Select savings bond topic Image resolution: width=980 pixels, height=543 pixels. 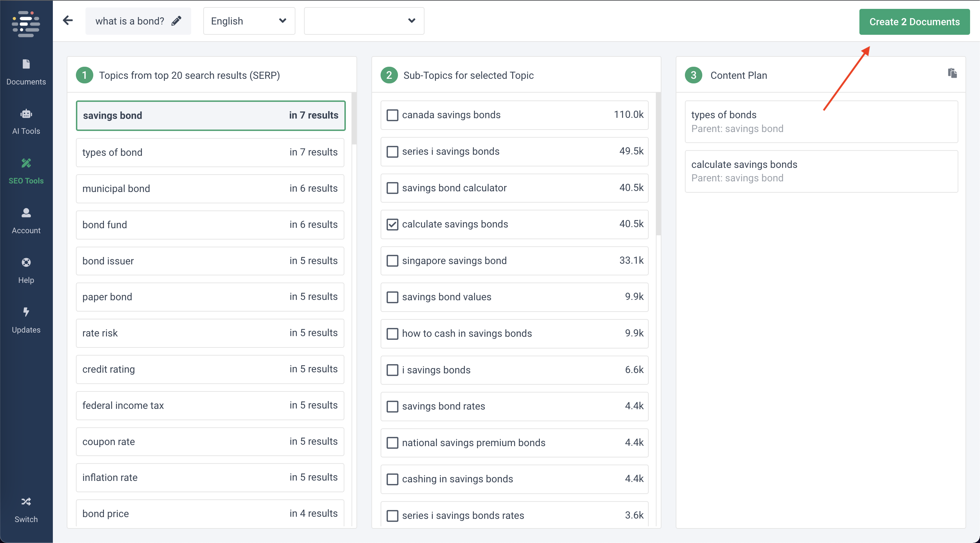click(x=210, y=115)
